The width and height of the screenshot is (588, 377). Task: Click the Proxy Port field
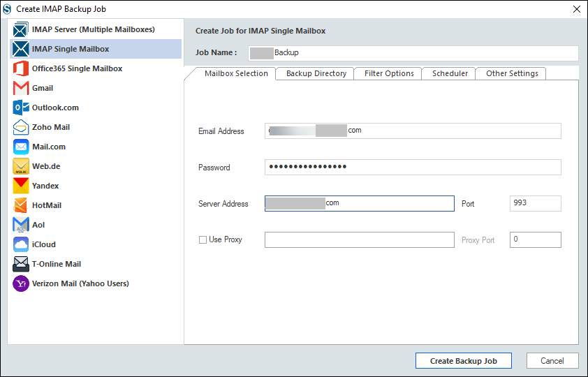pos(536,240)
